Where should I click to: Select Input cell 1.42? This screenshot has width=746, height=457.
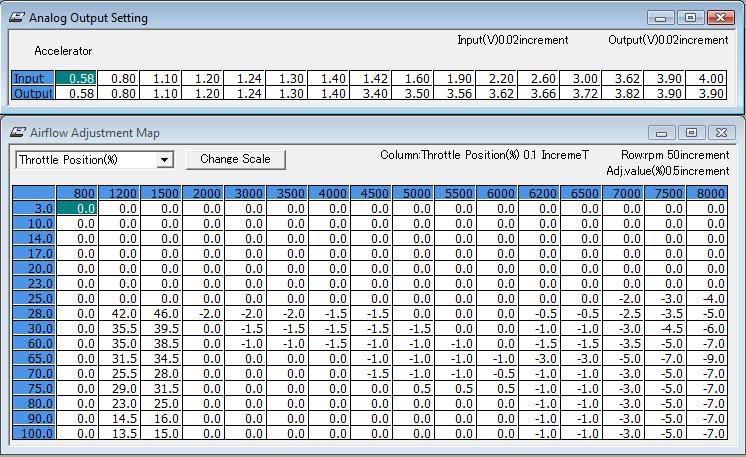point(370,78)
